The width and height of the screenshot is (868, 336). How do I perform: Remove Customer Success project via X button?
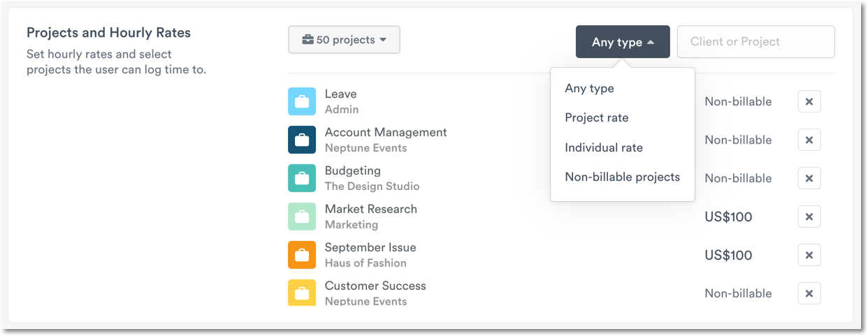coord(809,293)
